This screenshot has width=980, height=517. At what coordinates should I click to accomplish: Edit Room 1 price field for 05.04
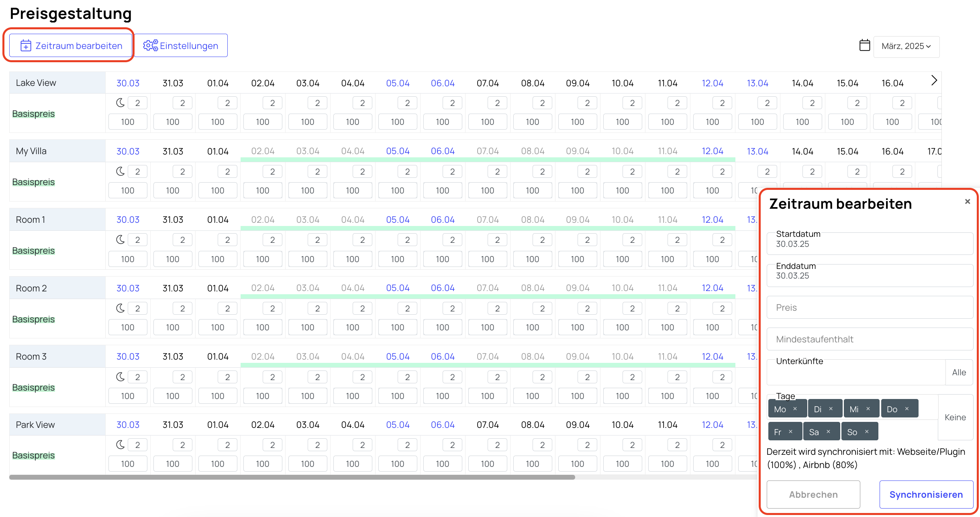[398, 259]
